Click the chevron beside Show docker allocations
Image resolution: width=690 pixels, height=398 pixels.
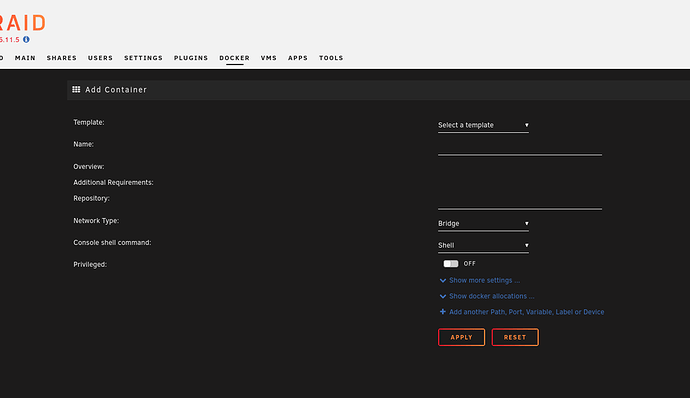(443, 296)
